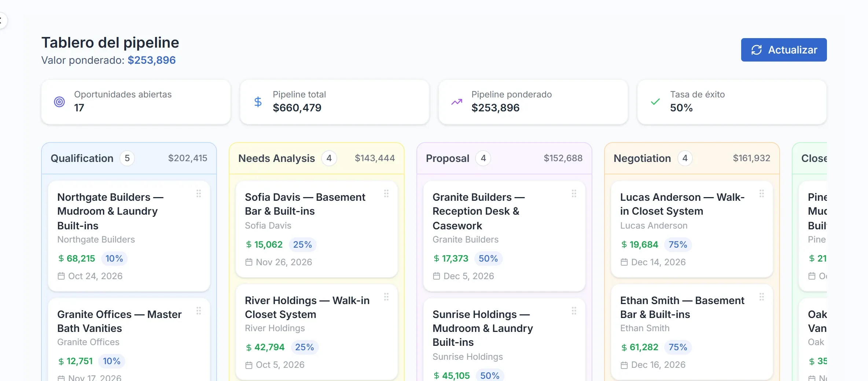Click the Pipeline total value $660,479
Screen dimensions: 868x381
tap(297, 108)
